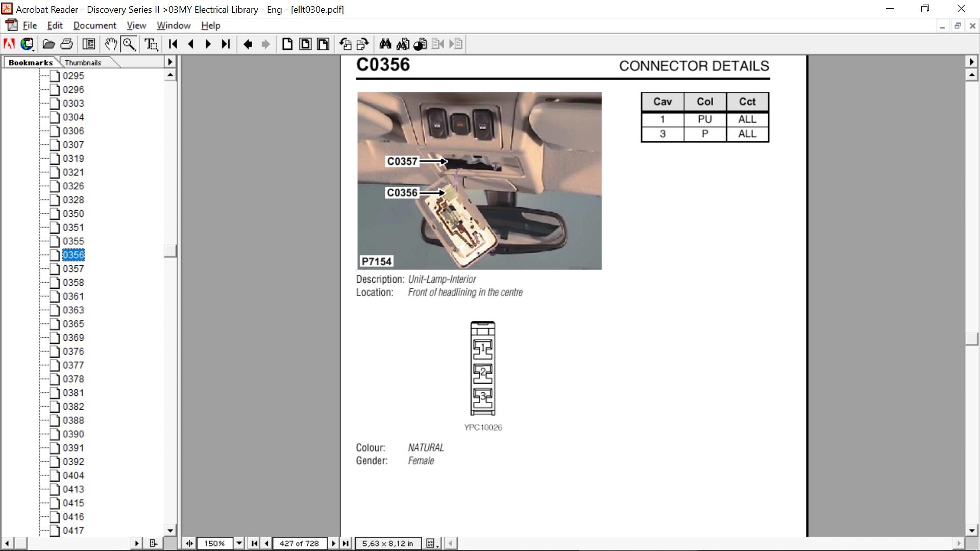
Task: Open zoom level dropdown arrow
Action: (x=239, y=543)
